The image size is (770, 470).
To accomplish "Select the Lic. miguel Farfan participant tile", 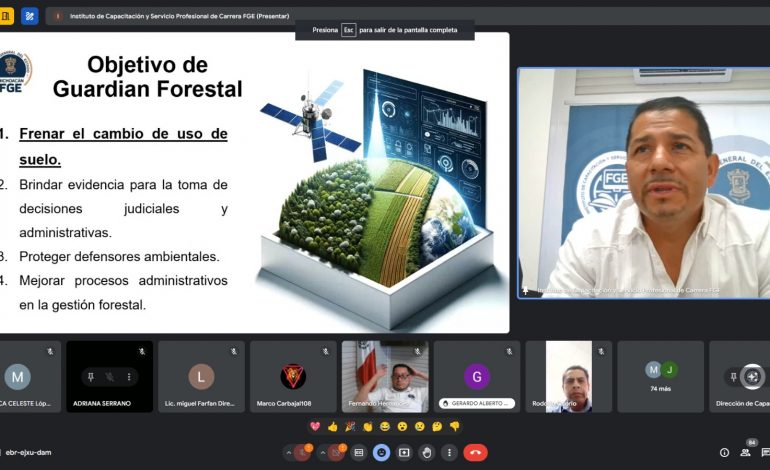I will coord(201,377).
